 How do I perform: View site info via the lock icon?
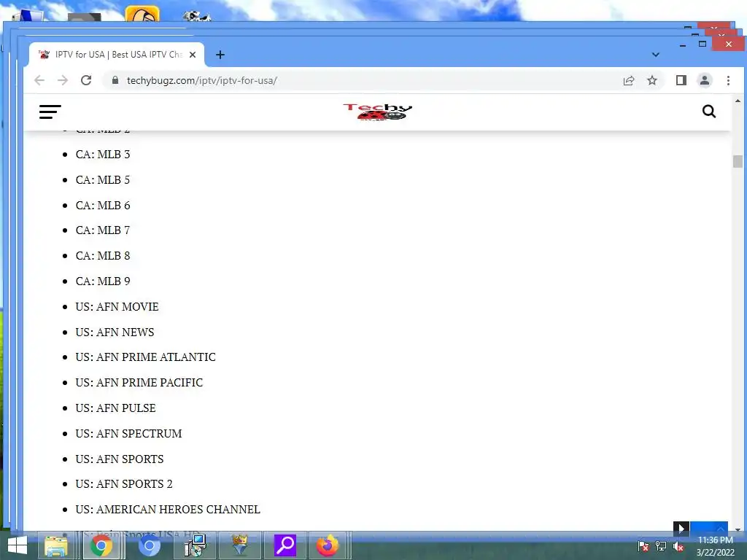115,80
